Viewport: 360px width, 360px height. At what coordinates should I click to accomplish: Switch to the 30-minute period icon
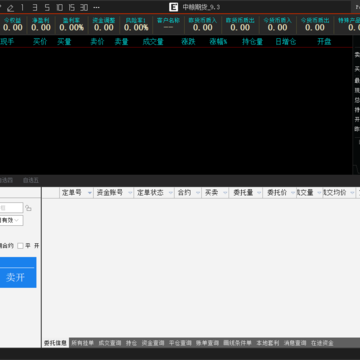click(84, 7)
